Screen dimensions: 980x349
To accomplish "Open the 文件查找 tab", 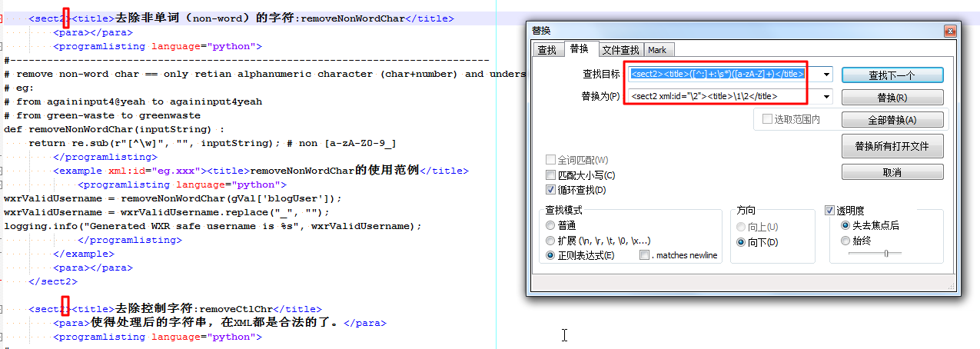I will [620, 50].
